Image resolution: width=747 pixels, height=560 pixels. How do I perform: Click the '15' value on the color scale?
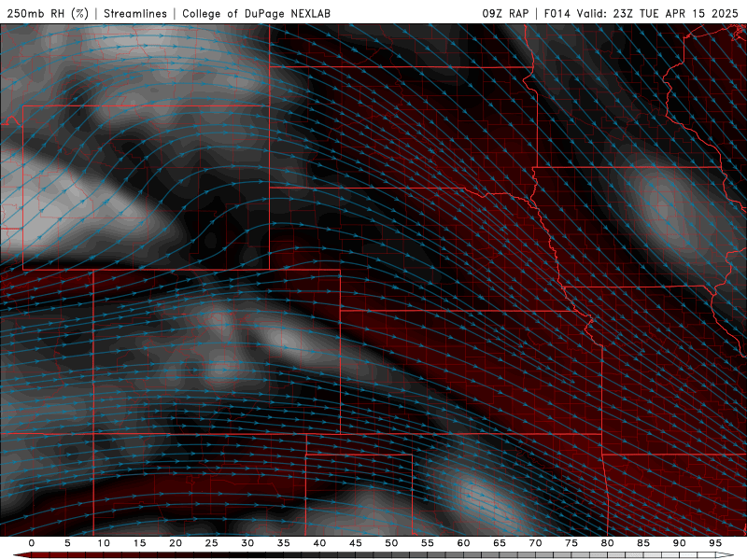pyautogui.click(x=139, y=543)
